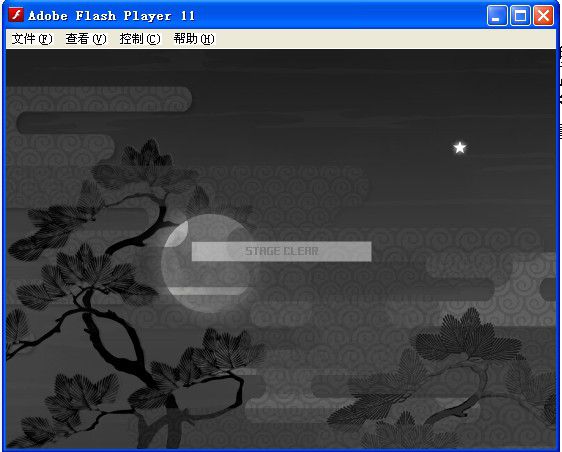Click the glowing full moon
The image size is (562, 452).
207,263
